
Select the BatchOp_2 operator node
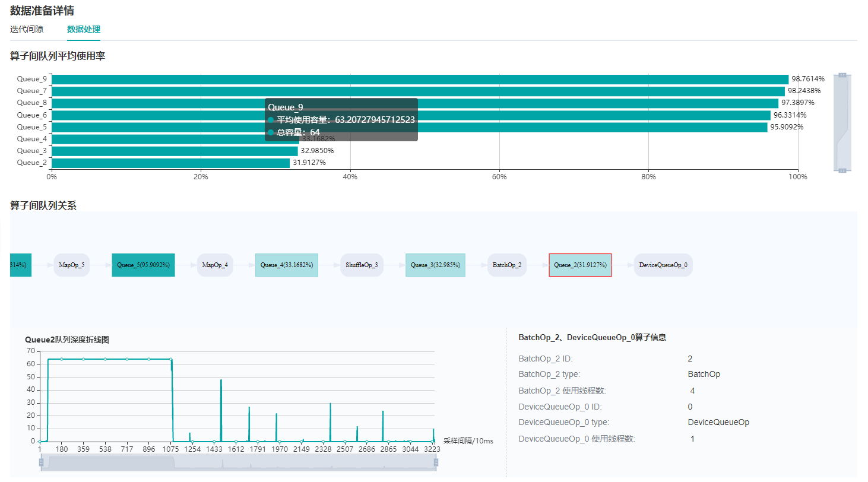point(507,265)
